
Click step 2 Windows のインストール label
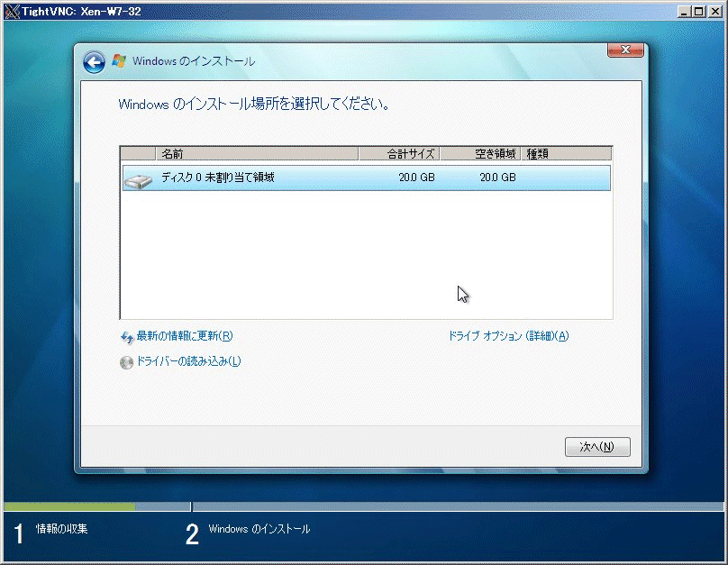click(x=259, y=529)
